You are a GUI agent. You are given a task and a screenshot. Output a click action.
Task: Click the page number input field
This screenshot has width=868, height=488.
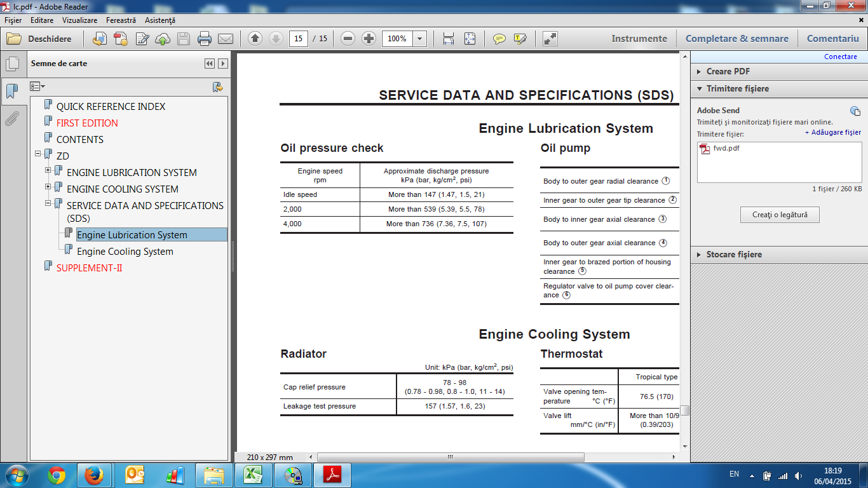click(298, 39)
